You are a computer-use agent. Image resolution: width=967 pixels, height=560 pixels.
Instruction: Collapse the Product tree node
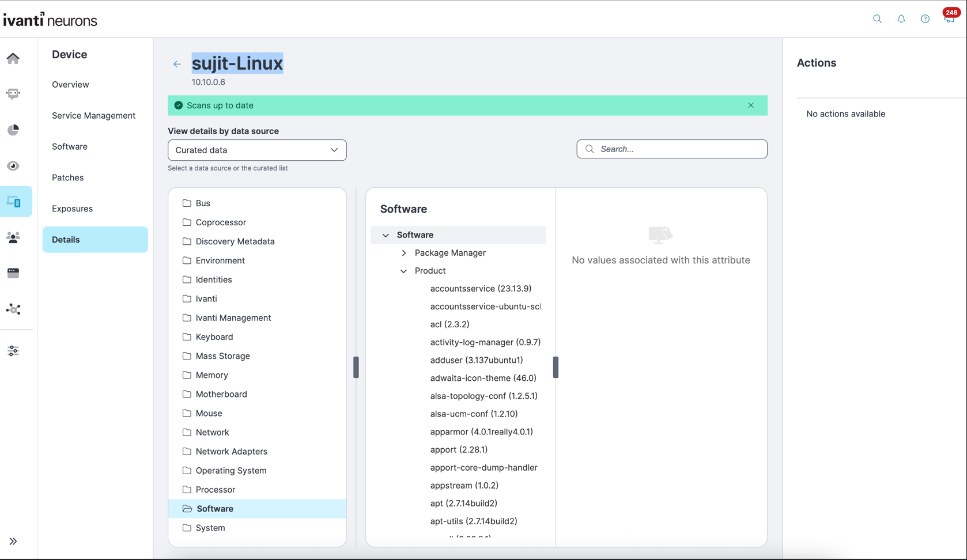coord(404,271)
